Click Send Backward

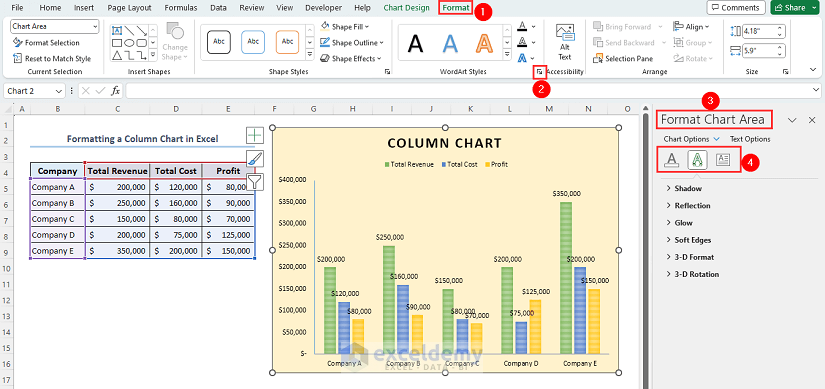pyautogui.click(x=624, y=43)
